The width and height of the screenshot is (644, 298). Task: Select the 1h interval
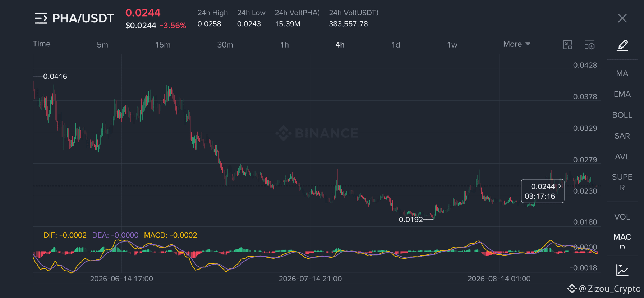tap(284, 45)
